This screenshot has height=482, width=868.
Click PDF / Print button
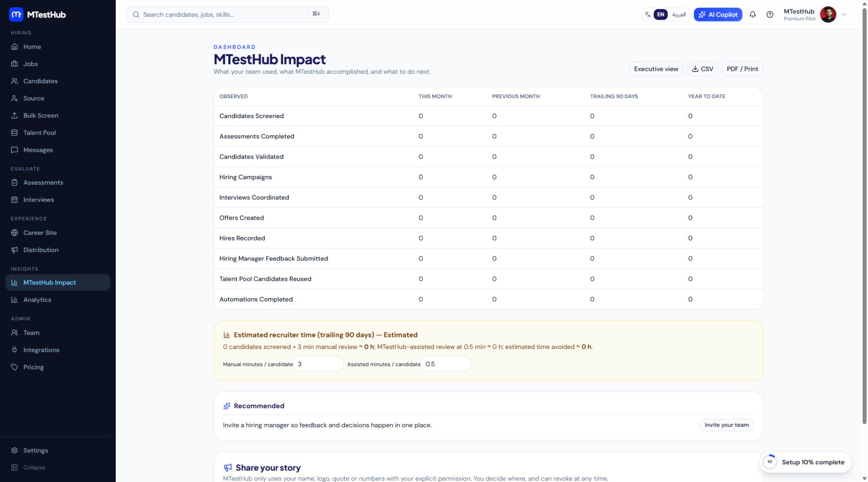click(742, 69)
